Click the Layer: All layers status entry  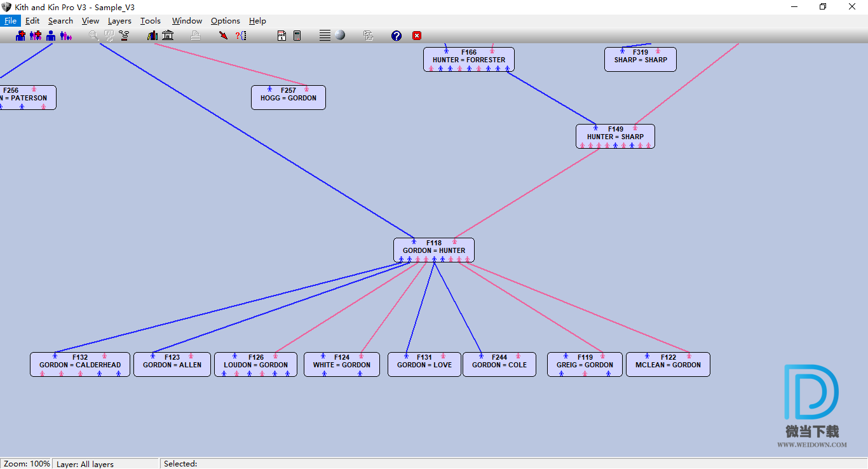tap(105, 464)
